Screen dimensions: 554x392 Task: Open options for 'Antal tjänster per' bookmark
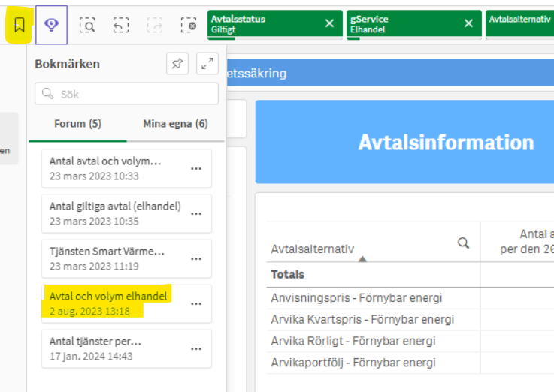pyautogui.click(x=196, y=349)
